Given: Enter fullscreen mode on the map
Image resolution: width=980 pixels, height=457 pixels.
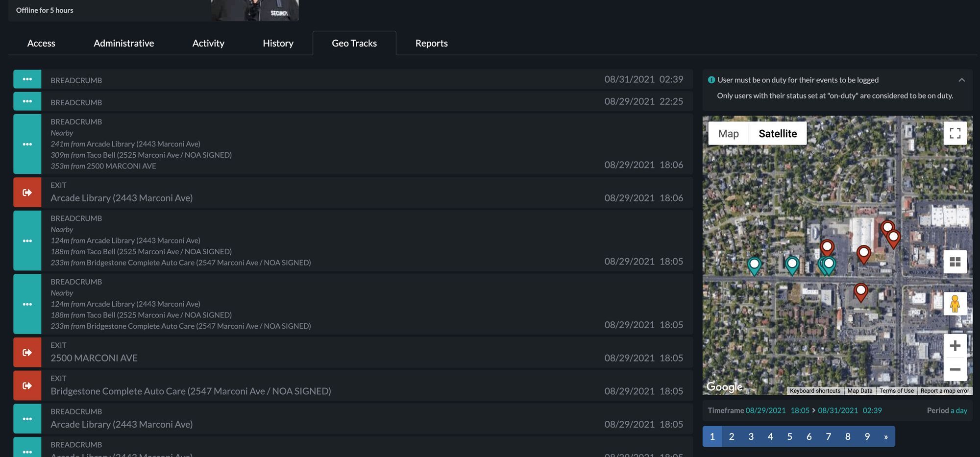Looking at the screenshot, I should click(955, 132).
